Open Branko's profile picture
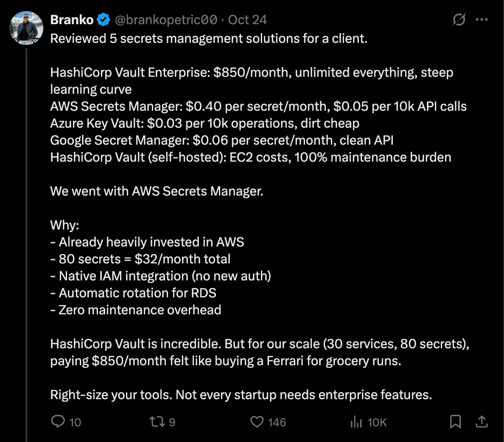504x442 pixels. point(26,28)
